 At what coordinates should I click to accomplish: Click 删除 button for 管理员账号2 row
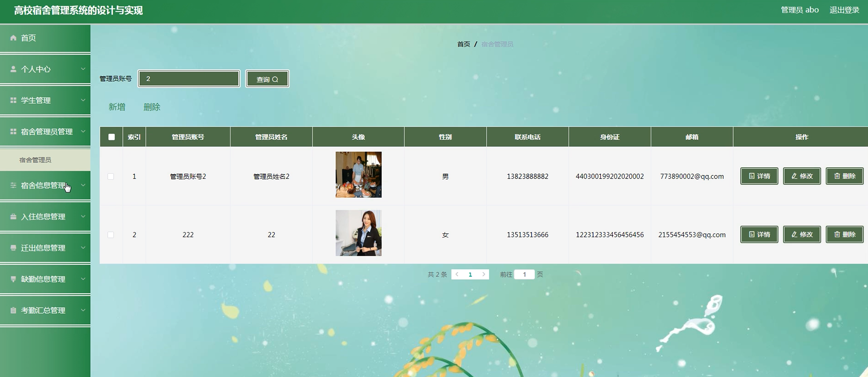click(x=844, y=176)
